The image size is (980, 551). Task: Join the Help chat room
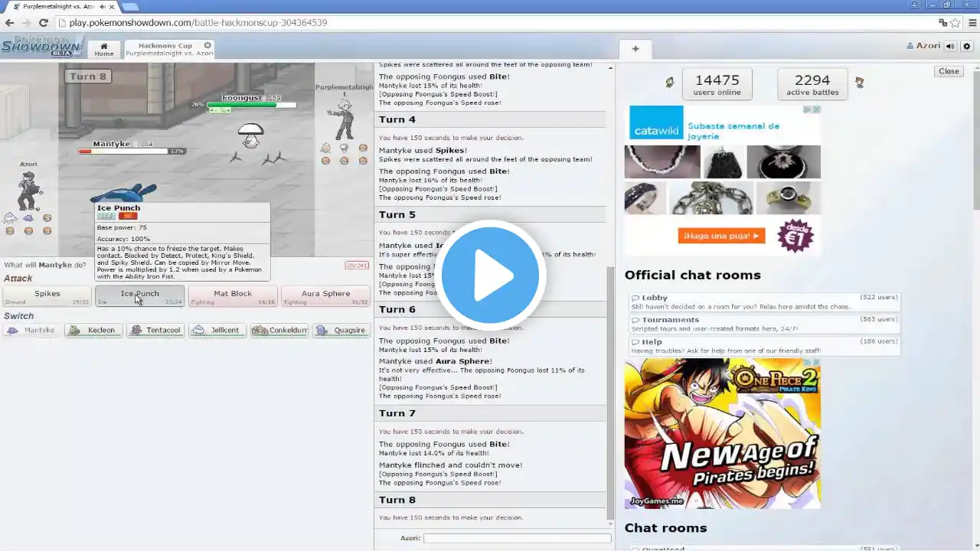[764, 346]
